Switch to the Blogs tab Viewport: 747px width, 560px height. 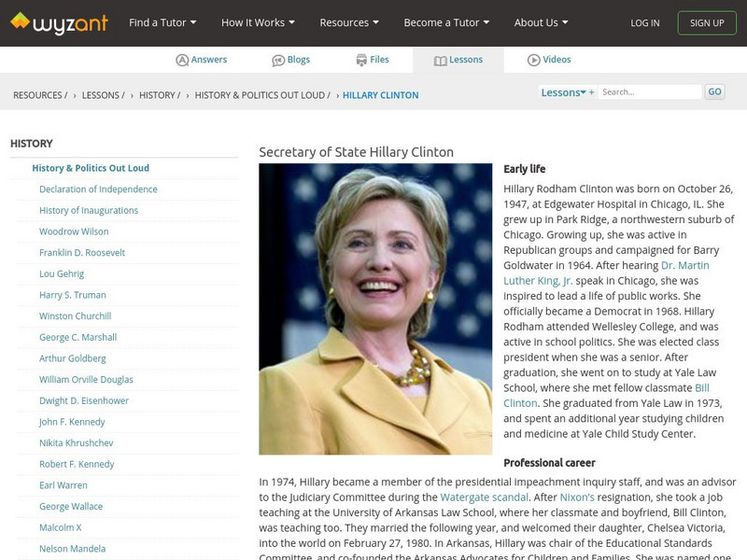(290, 60)
